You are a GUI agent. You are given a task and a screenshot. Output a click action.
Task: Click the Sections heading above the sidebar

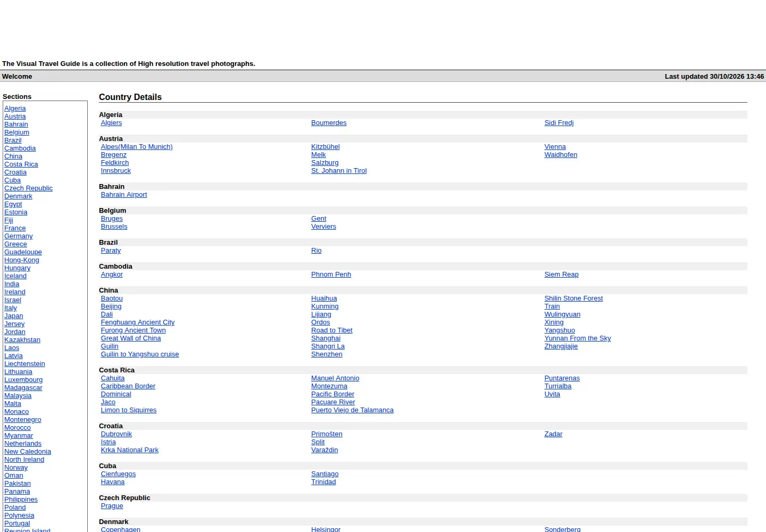(x=17, y=97)
